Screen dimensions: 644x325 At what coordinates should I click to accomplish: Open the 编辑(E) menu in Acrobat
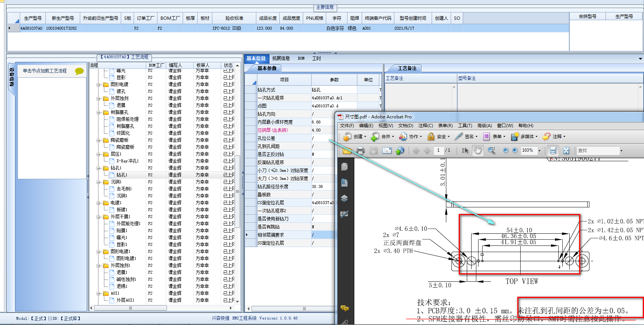[x=366, y=126]
